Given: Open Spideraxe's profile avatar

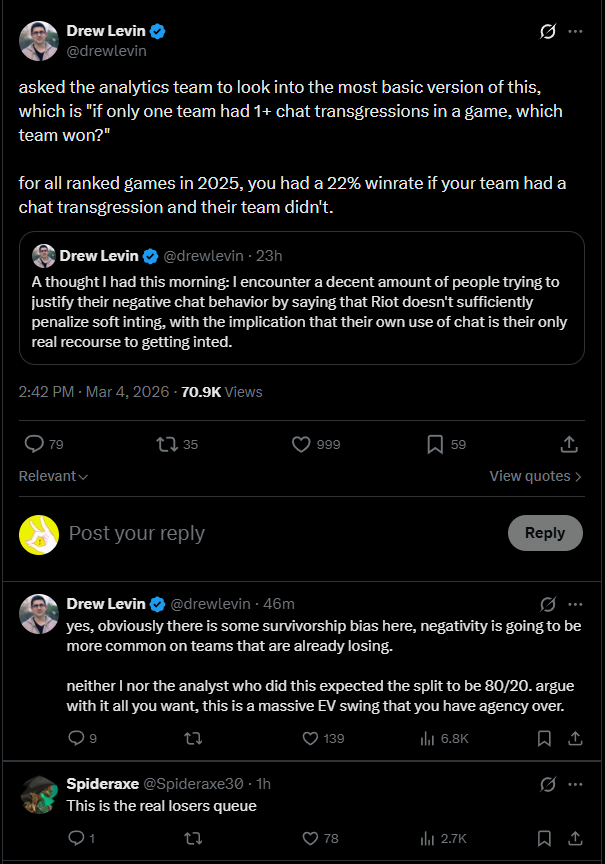Looking at the screenshot, I should coord(38,793).
